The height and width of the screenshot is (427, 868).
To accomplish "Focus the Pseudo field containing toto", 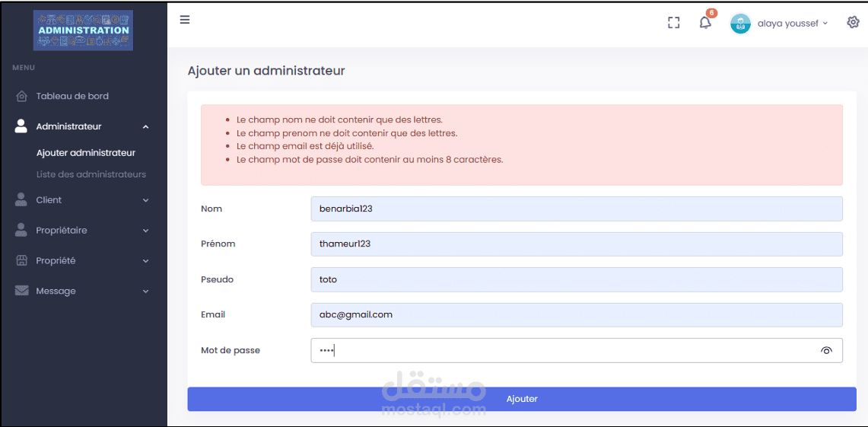I will coord(577,279).
